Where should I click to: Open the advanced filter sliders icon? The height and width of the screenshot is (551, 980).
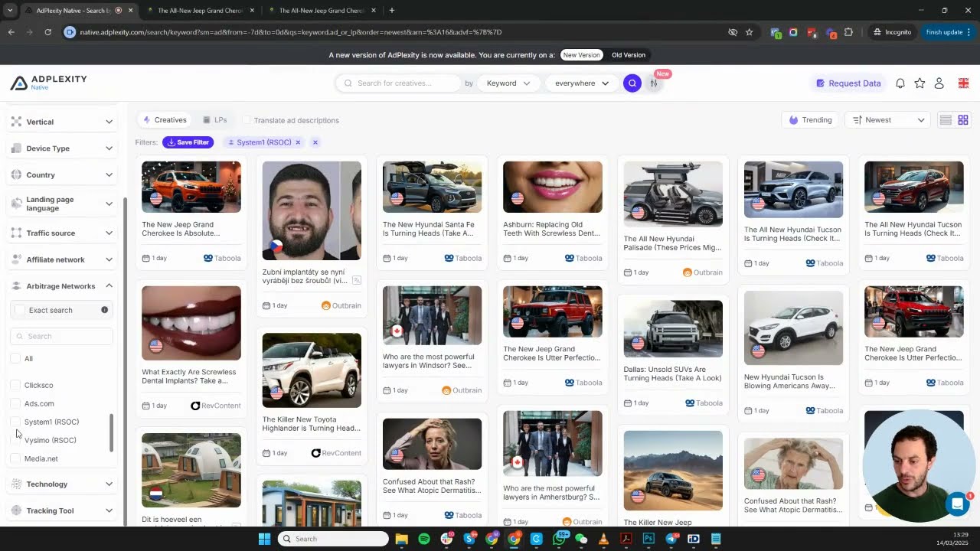(654, 83)
